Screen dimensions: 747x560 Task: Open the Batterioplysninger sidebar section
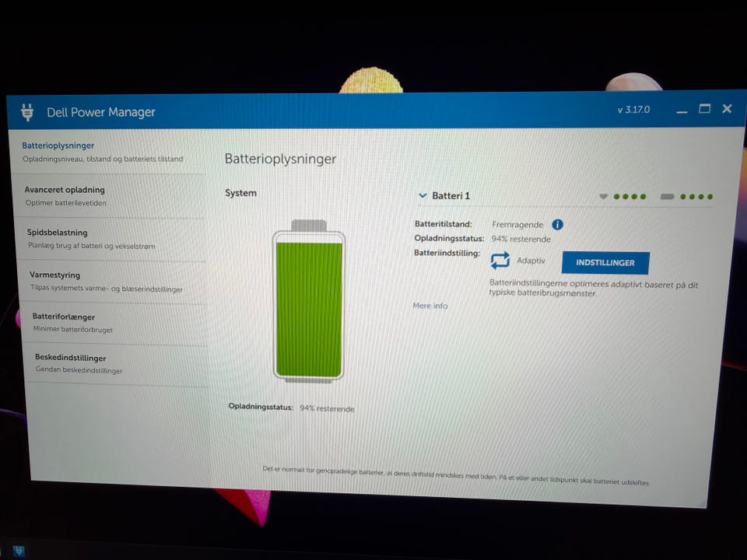tap(107, 152)
